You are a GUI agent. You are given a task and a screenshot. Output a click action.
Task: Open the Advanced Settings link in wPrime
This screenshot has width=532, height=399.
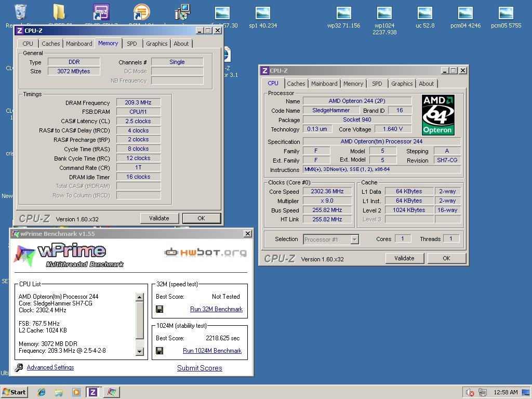[50, 367]
